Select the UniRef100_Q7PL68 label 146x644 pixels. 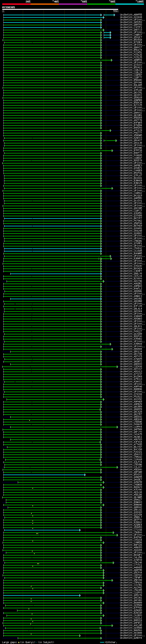click(131, 90)
